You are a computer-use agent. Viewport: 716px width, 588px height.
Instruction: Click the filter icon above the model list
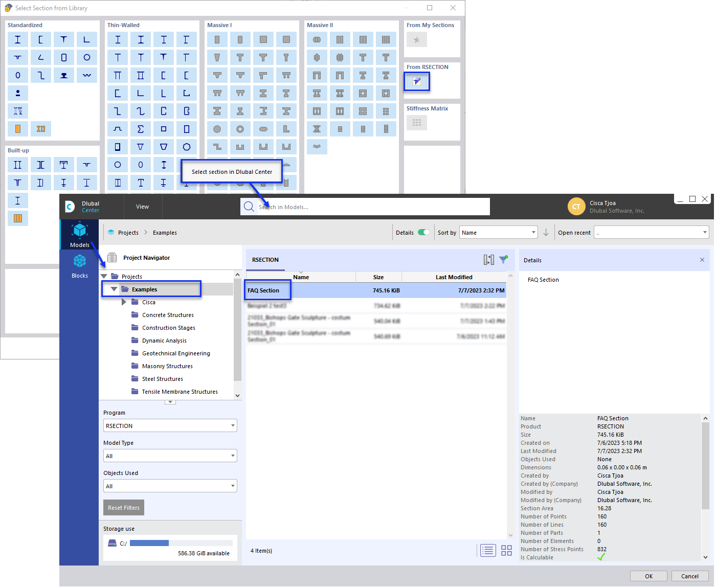tap(504, 259)
